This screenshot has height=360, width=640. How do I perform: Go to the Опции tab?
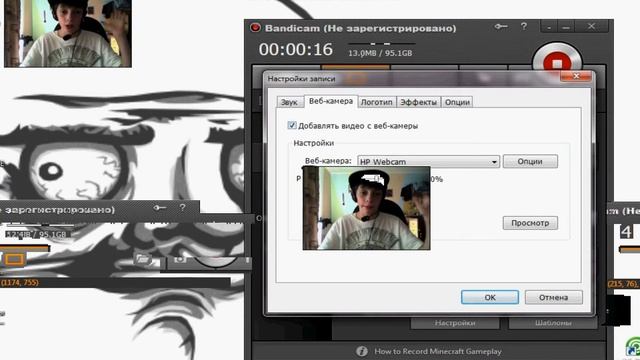(457, 102)
